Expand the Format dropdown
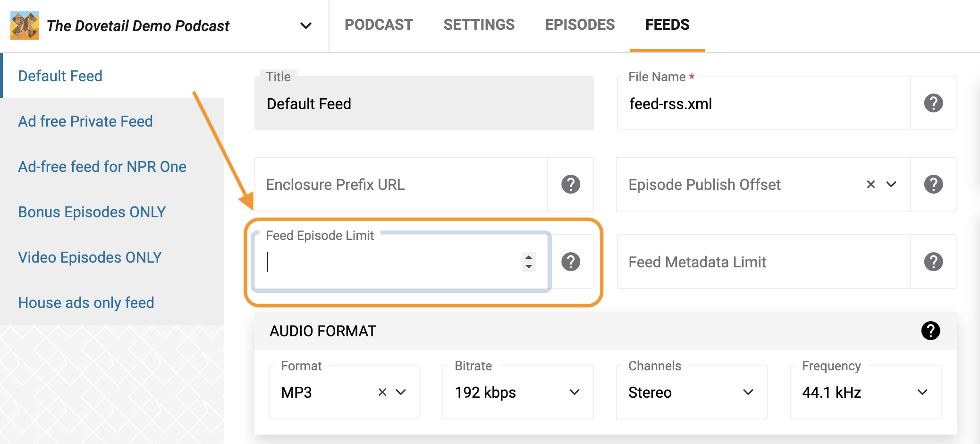Screen dimensions: 980x444 tap(401, 392)
